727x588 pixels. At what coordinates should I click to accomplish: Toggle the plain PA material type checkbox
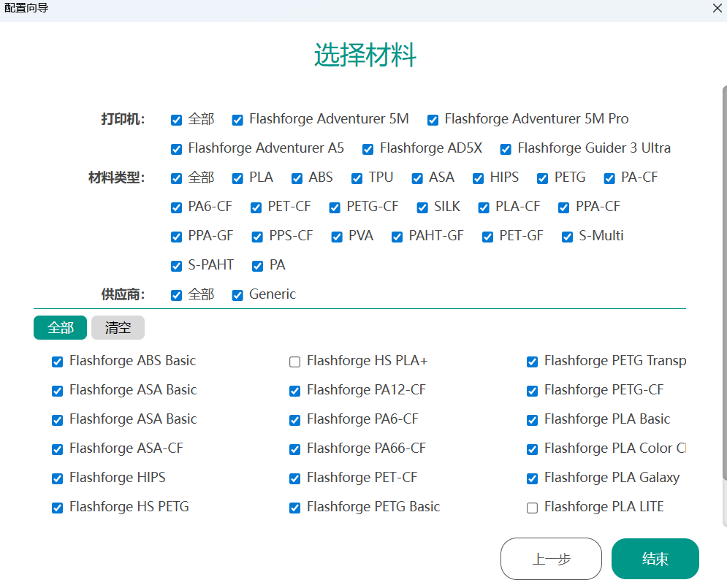pos(257,266)
